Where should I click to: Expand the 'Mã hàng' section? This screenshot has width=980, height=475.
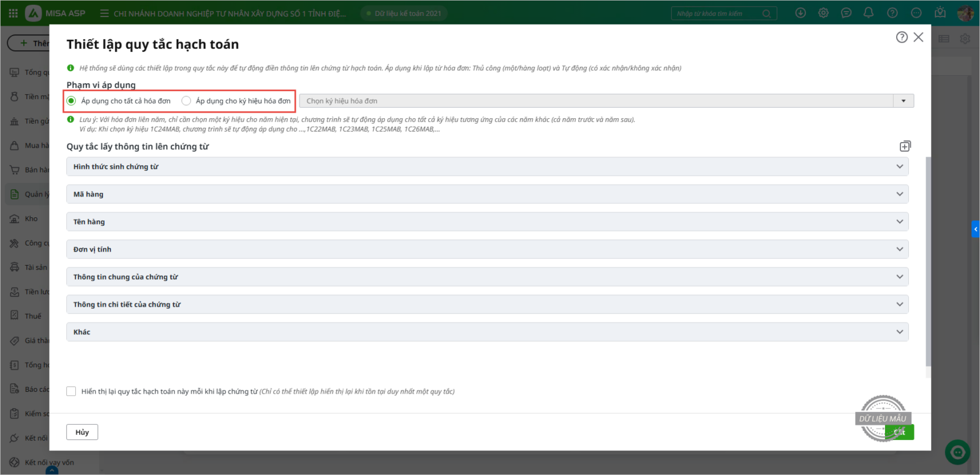point(487,194)
